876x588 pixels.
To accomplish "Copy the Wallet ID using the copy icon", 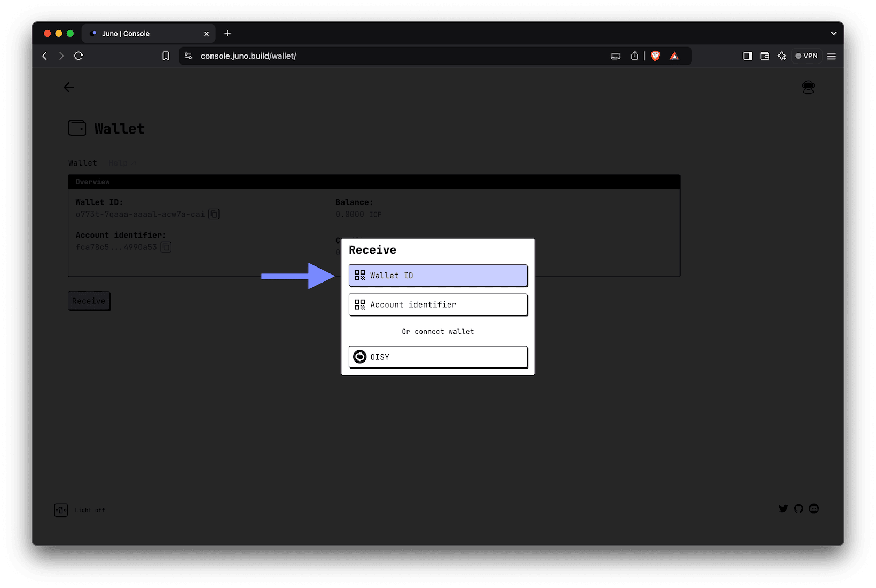I will tap(214, 214).
